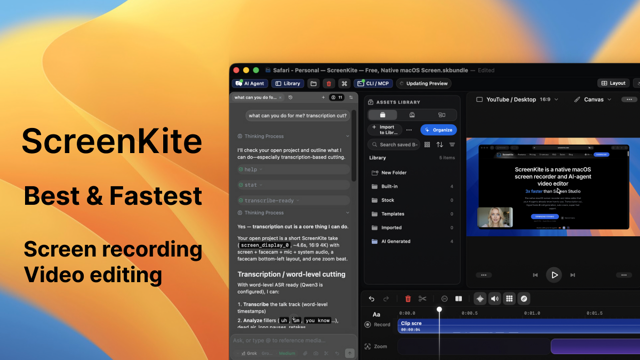This screenshot has height=360, width=640.
Task: Click New Folder in Library
Action: click(x=412, y=173)
